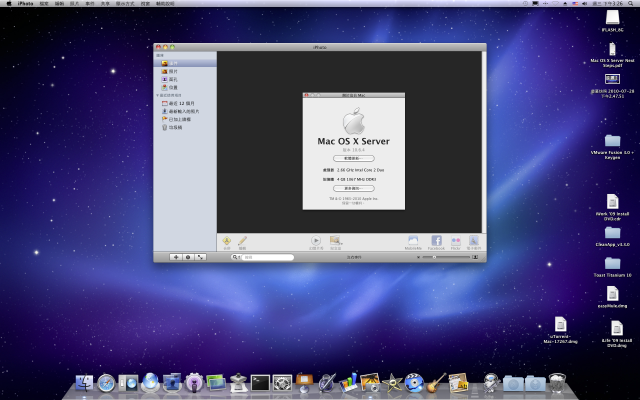Collapse the Recent section disclosure triangle
Image resolution: width=640 pixels, height=400 pixels.
pyautogui.click(x=158, y=95)
